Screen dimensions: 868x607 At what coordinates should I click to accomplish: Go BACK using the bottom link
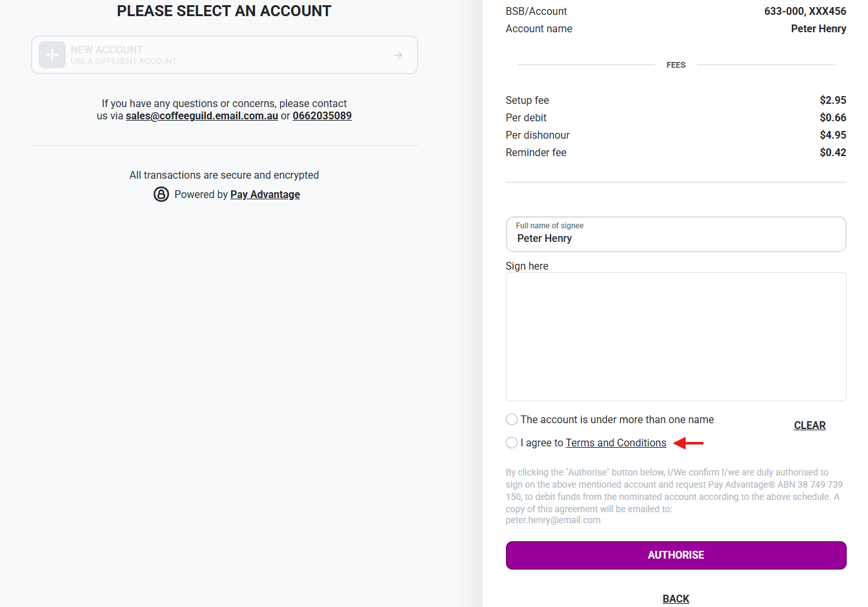point(676,599)
